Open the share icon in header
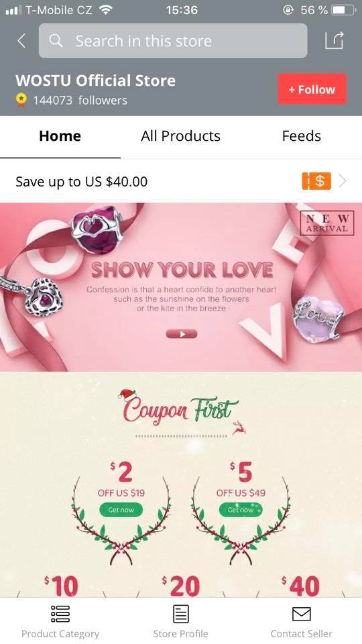Viewport: 362px width, 644px height. [x=334, y=40]
